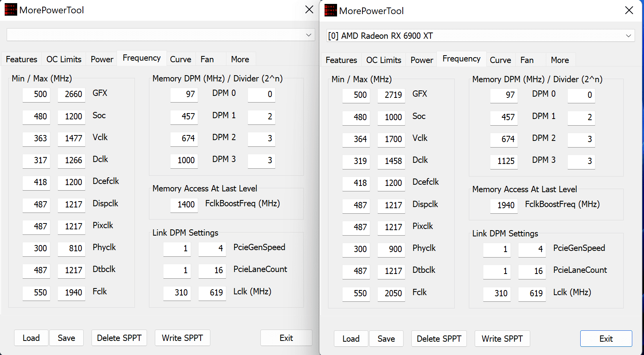Select the Frequency tab in right window

(461, 59)
